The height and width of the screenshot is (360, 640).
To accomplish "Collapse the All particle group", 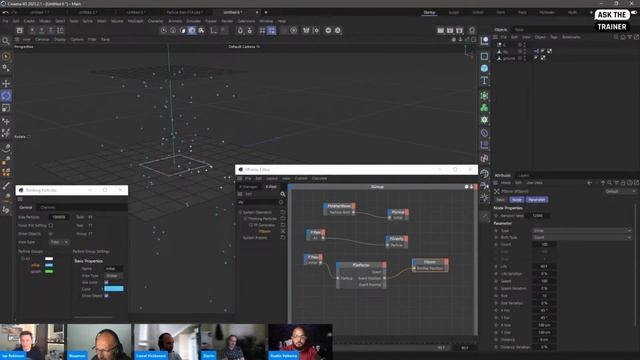I will [x=22, y=259].
